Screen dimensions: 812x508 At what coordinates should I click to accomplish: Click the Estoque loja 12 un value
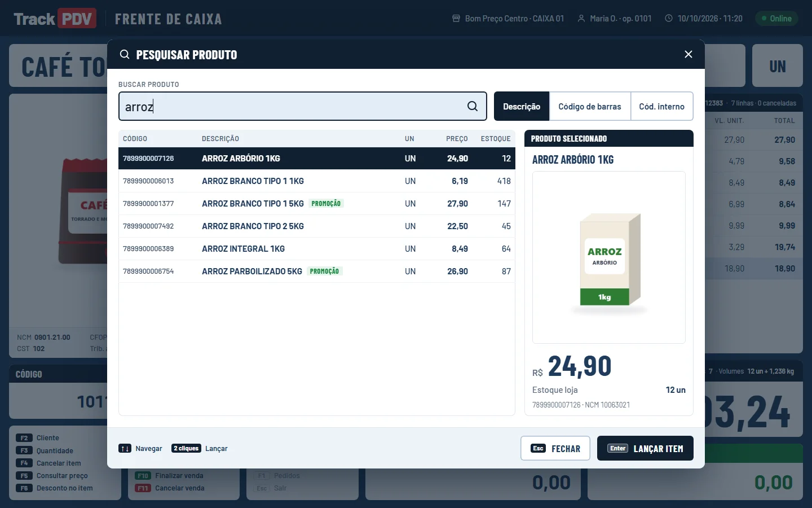[676, 390]
